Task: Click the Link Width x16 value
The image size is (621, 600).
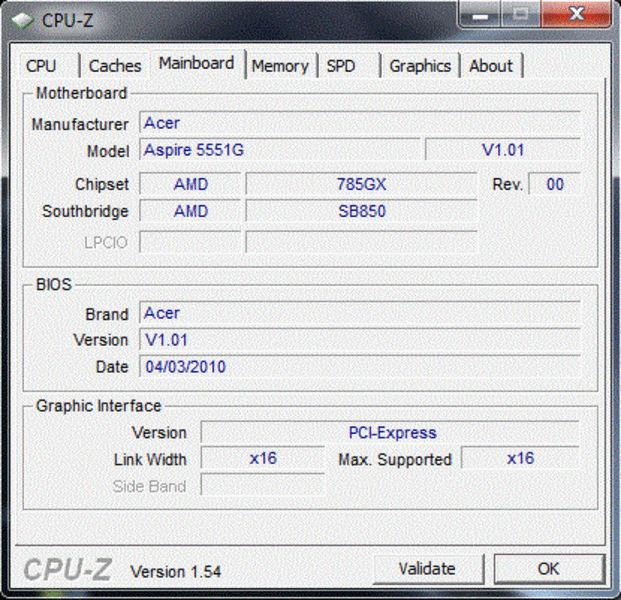Action: (263, 459)
